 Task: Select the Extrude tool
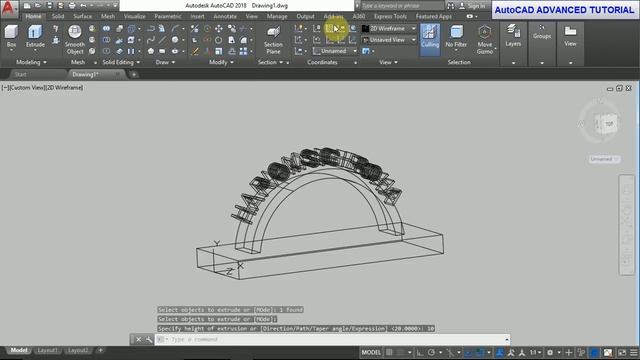(x=35, y=36)
